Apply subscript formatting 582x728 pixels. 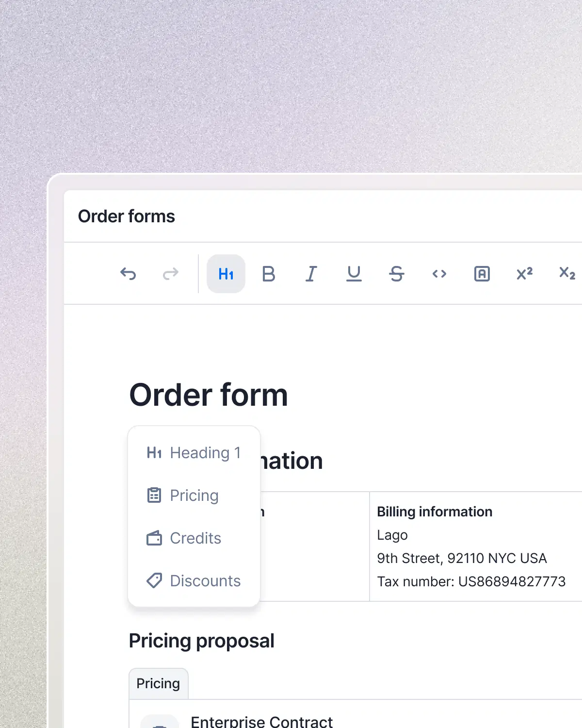point(567,273)
